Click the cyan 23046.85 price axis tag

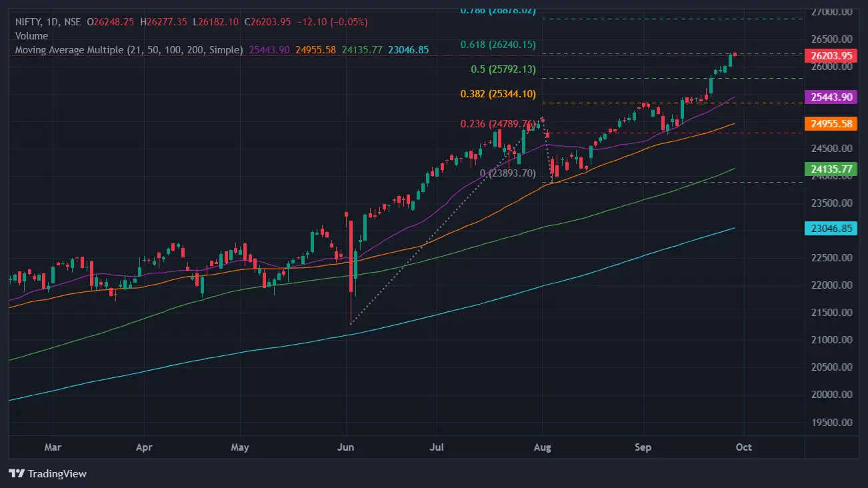click(x=831, y=228)
